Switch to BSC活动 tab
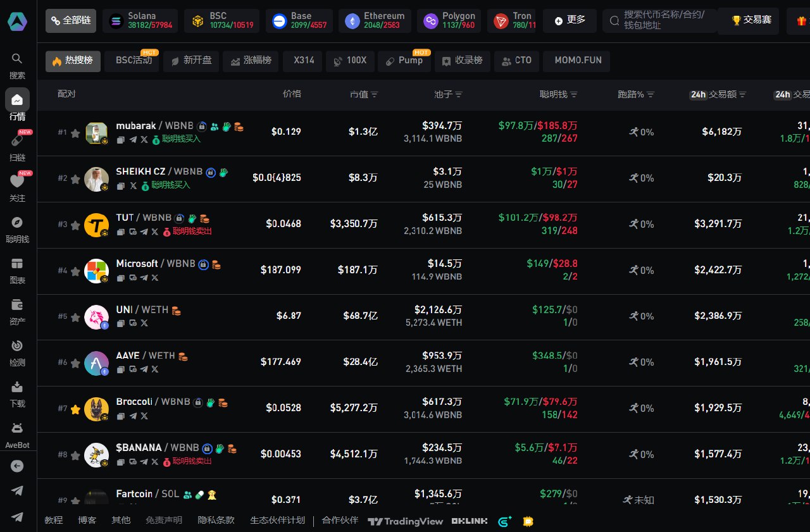 (132, 61)
